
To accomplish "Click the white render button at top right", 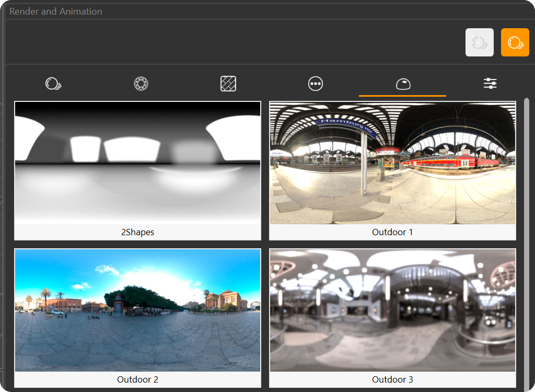I will click(479, 42).
